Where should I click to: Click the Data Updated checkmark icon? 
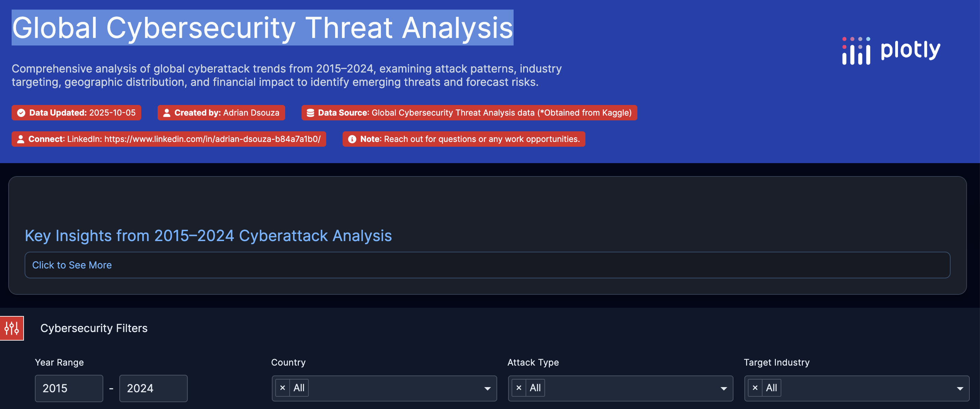pyautogui.click(x=21, y=113)
